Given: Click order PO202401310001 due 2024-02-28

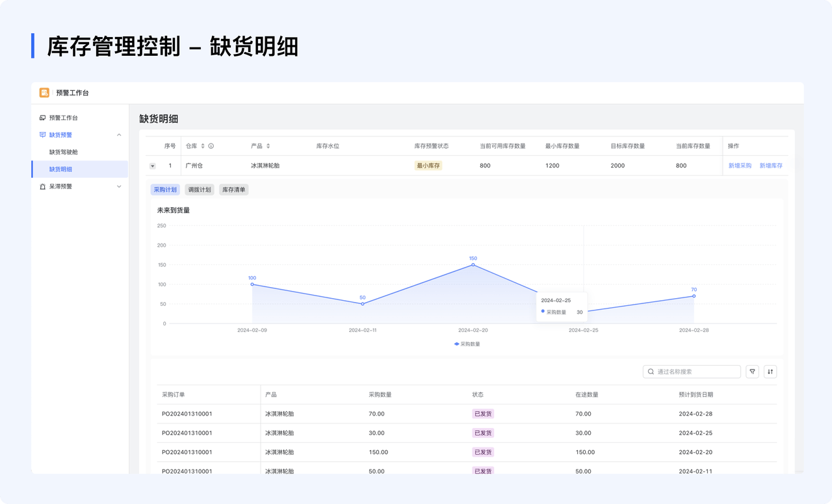Looking at the screenshot, I should [x=187, y=414].
